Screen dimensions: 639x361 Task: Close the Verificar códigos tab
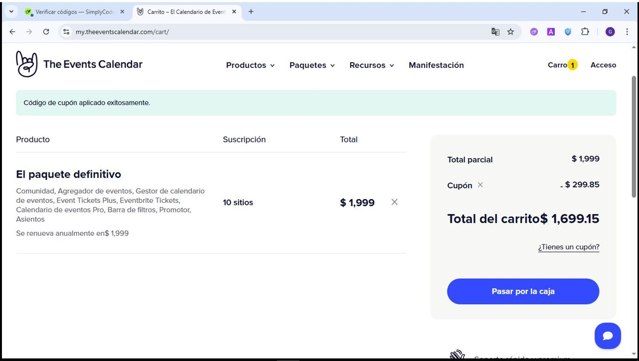point(122,12)
